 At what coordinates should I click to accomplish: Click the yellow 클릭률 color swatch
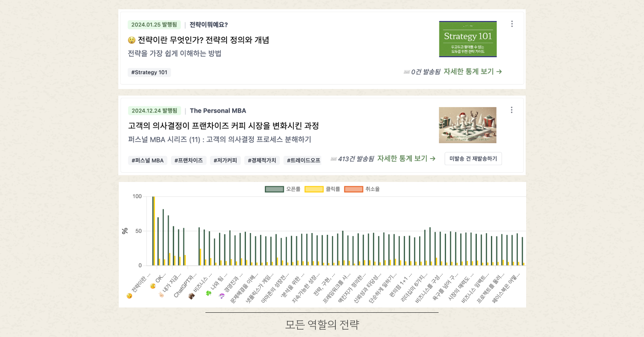(314, 189)
